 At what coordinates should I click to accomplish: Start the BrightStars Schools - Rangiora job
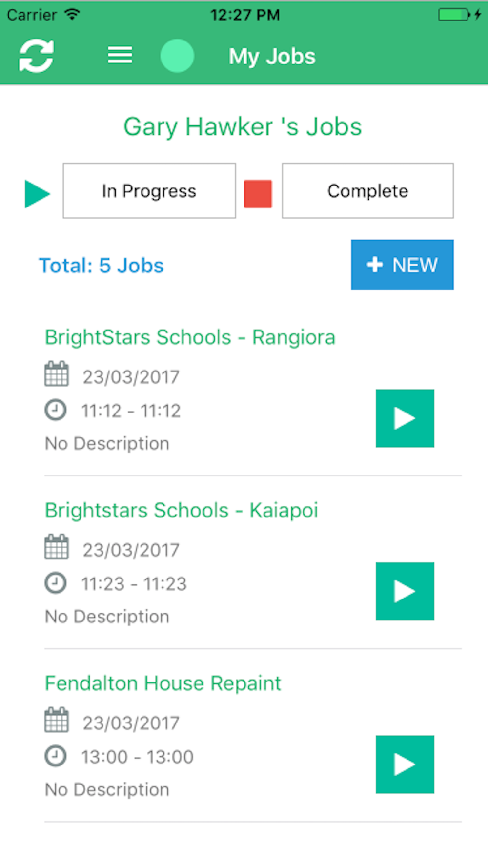(x=405, y=418)
